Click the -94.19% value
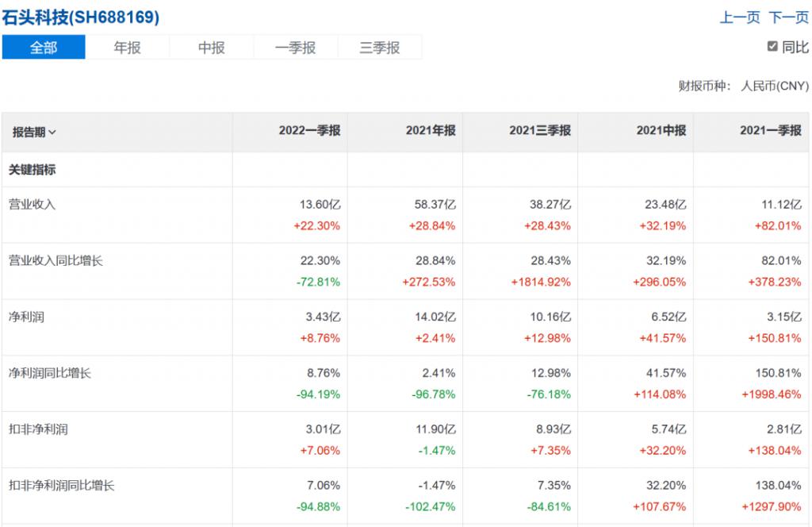This screenshot has width=812, height=527. 319,395
